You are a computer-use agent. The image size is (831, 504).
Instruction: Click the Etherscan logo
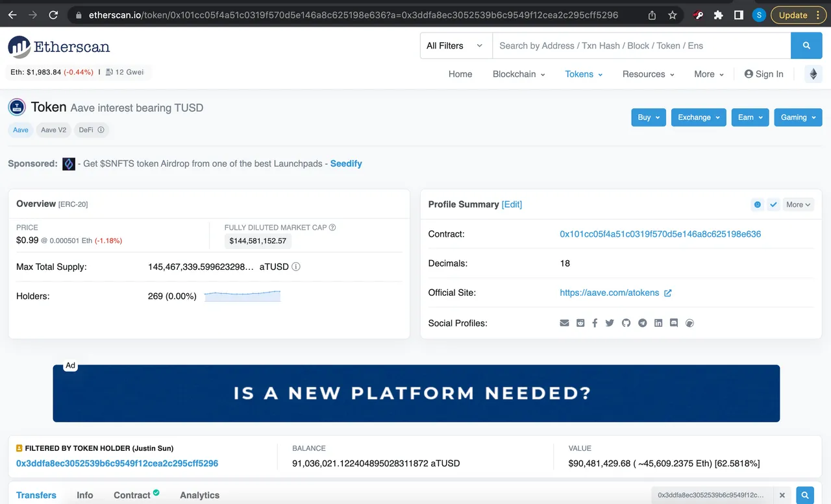[x=59, y=47]
